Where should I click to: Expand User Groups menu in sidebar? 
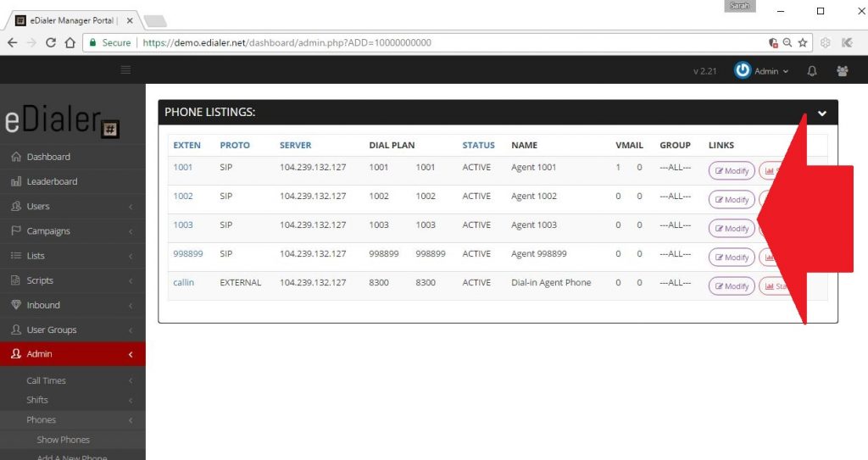73,330
